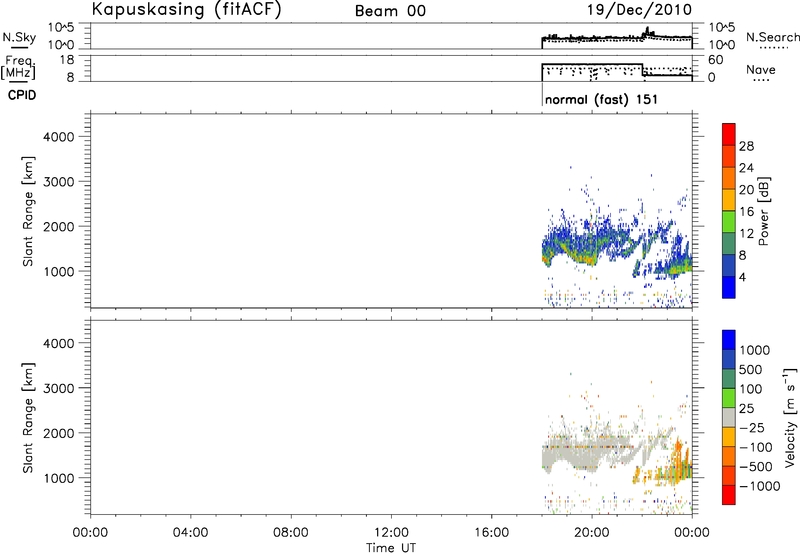Viewport: 800px width, 554px height.
Task: Click the 'Nave' legend label
Action: click(x=761, y=69)
